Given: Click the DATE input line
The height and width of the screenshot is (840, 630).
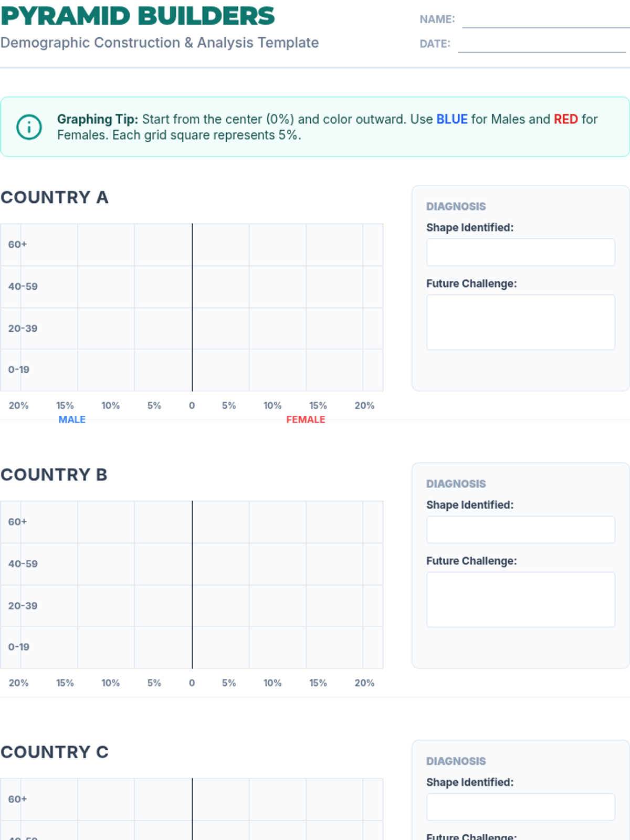Looking at the screenshot, I should point(541,45).
